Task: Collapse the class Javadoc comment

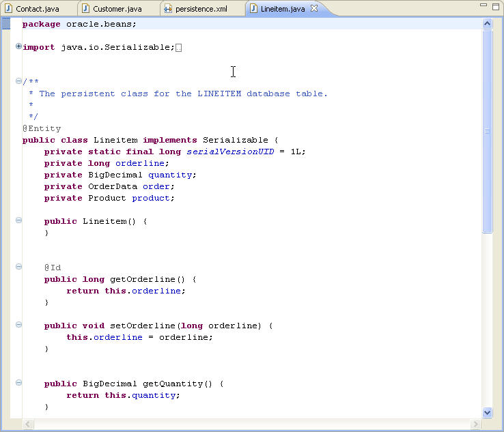Action: (x=18, y=81)
